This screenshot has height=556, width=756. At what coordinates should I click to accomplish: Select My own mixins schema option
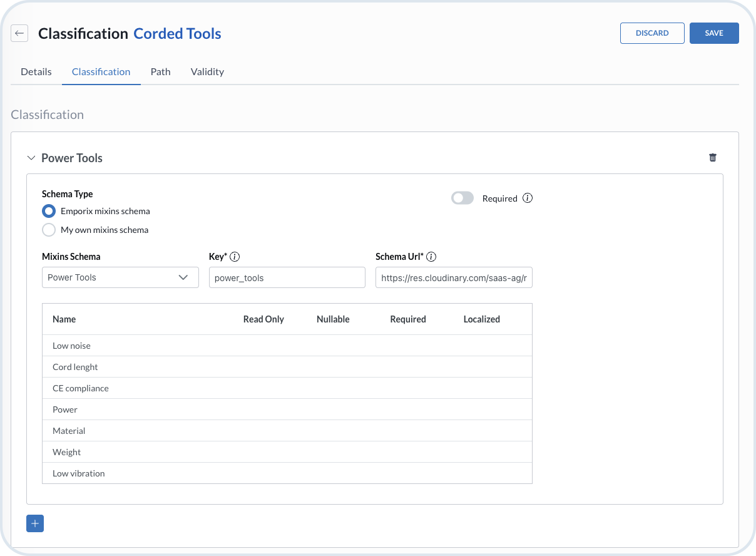click(x=49, y=230)
